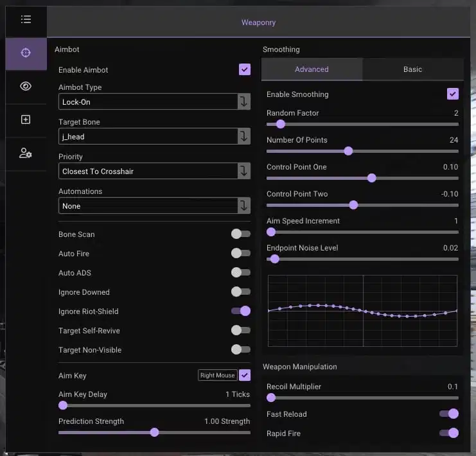Switch off the Fast Reload toggle

(449, 414)
